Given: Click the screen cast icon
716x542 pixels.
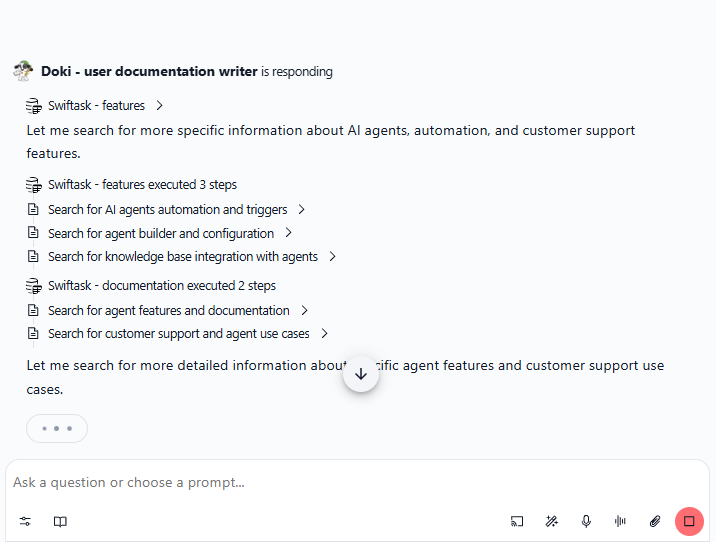Looking at the screenshot, I should [x=517, y=521].
